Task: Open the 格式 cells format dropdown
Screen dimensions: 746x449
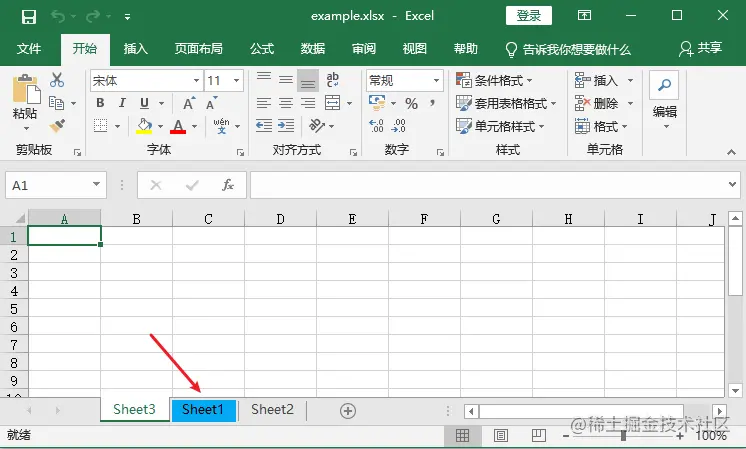Action: click(x=601, y=127)
